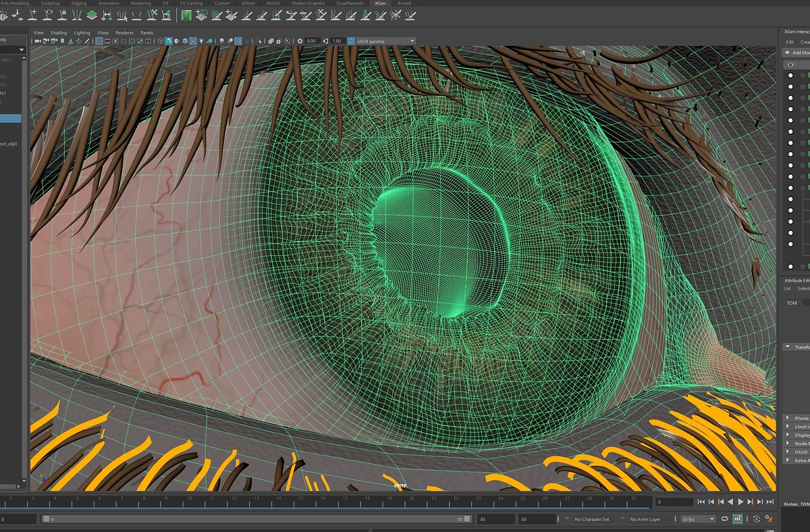Click the viewport select camera icon
The image size is (810, 532).
pos(38,41)
